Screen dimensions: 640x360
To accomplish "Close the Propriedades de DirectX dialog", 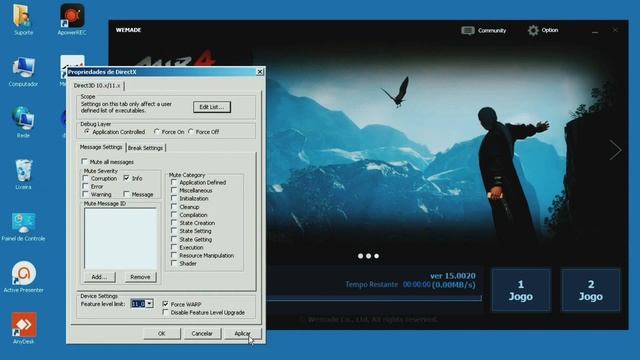I will 260,72.
